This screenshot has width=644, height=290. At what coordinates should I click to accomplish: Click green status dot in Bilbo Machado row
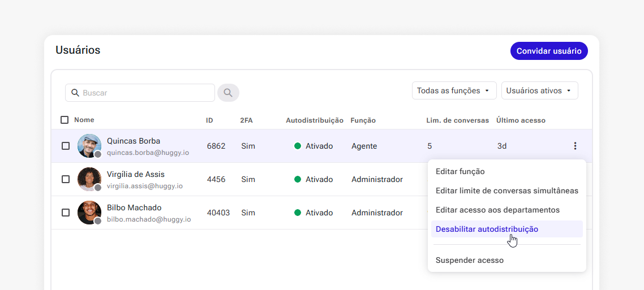click(298, 213)
